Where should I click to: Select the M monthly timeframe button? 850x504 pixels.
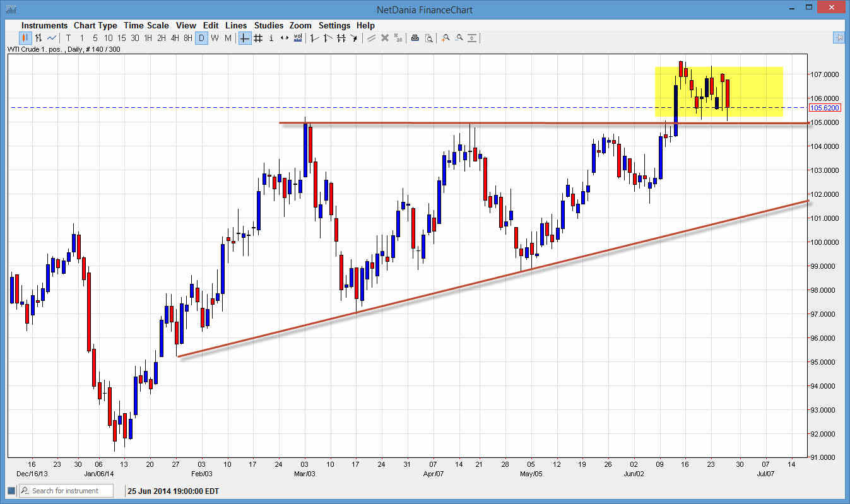228,38
